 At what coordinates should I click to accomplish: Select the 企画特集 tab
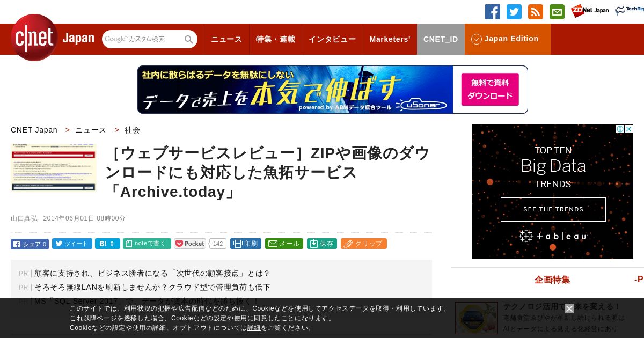coord(552,280)
